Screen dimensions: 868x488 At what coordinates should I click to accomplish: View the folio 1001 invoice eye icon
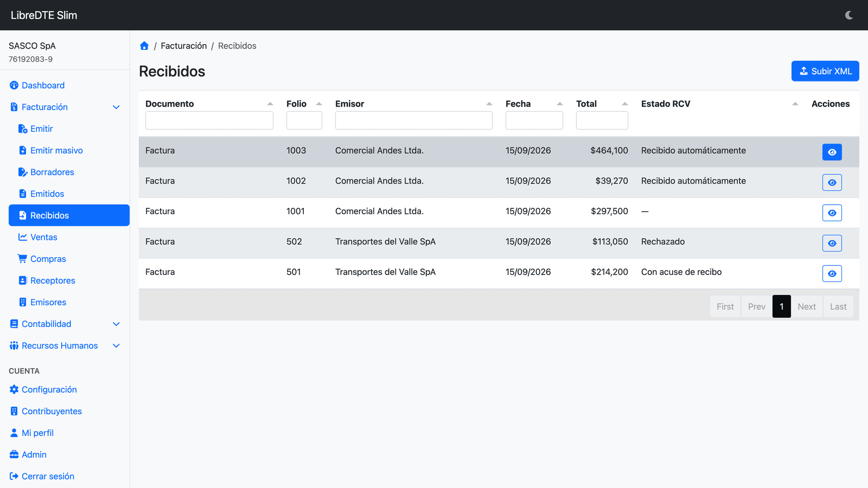click(832, 213)
